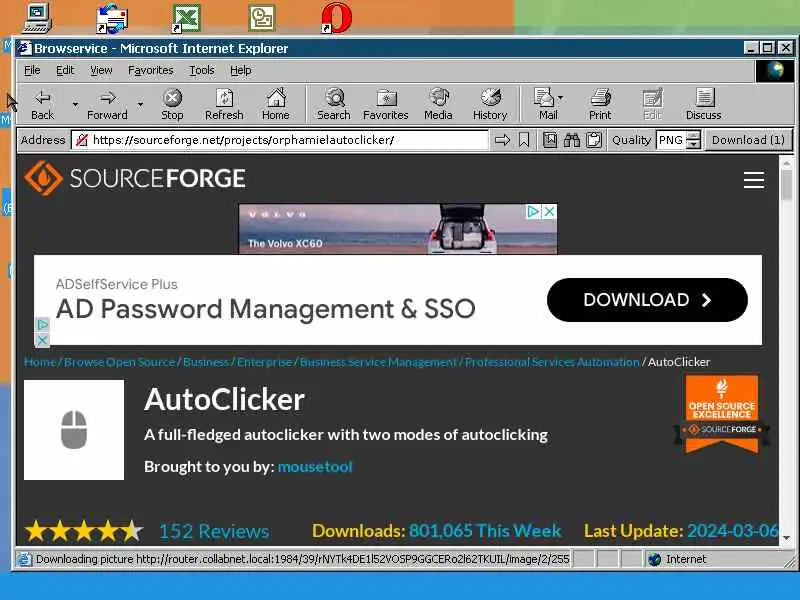This screenshot has height=600, width=800.
Task: Click AdChoices icon on ADSelfService ad
Action: [x=42, y=324]
